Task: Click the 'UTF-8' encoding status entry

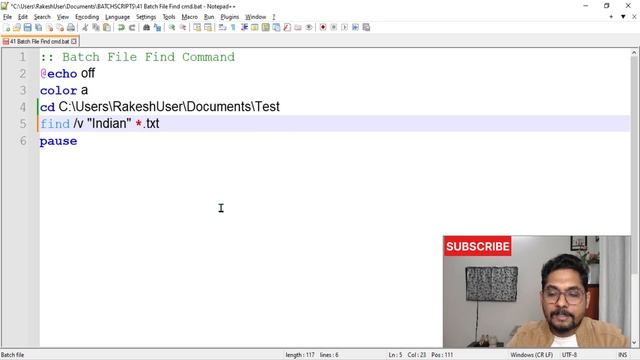Action: [x=569, y=355]
